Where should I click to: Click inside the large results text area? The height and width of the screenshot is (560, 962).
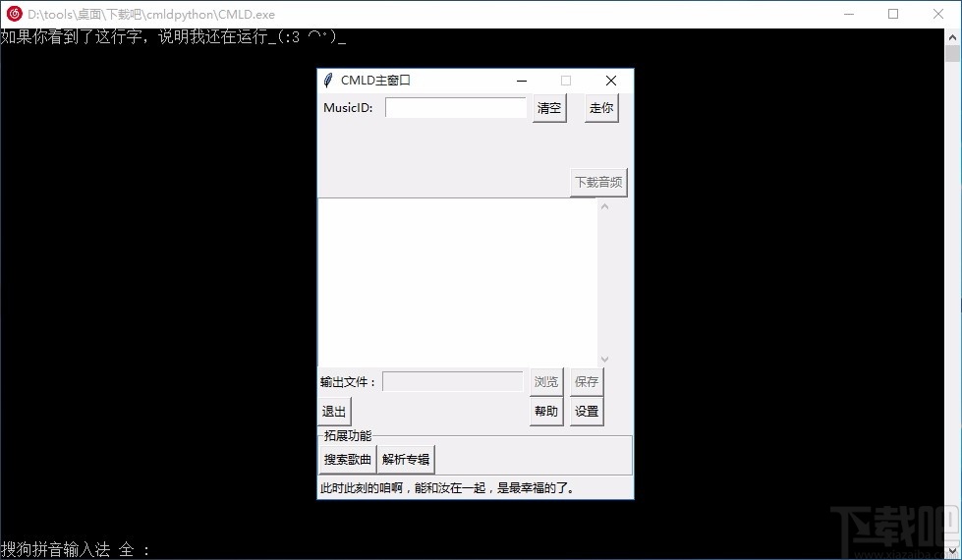458,282
